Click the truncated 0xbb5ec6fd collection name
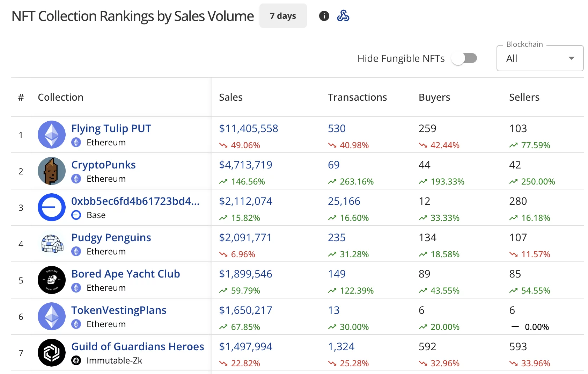 pos(135,201)
